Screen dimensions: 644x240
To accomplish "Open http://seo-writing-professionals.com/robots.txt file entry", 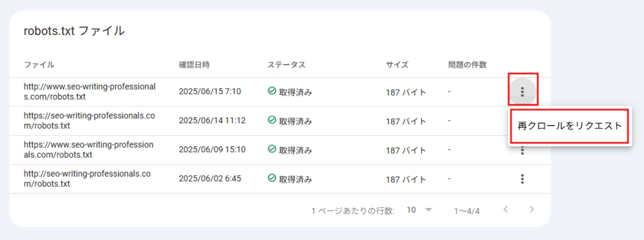I will point(87,179).
